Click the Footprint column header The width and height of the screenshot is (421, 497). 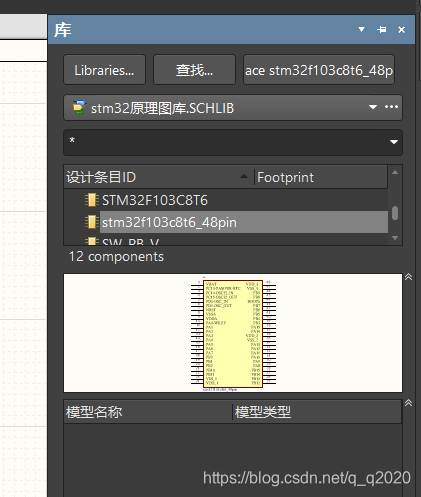pos(321,177)
